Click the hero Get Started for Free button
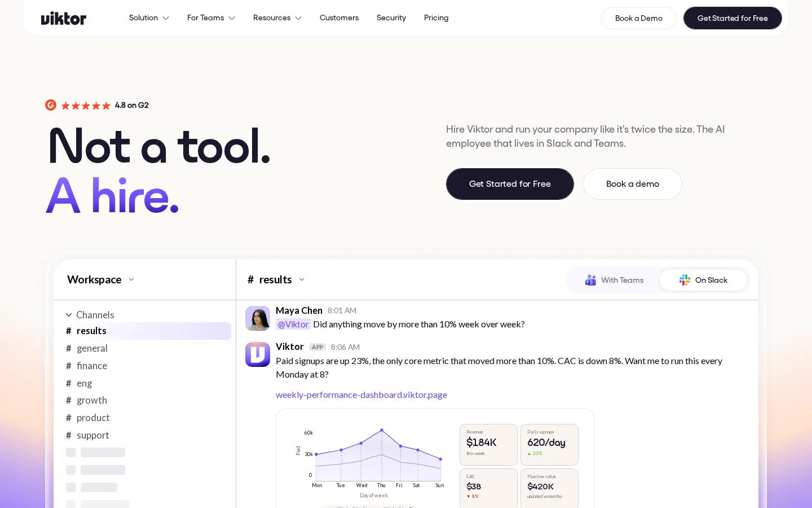Viewport: 812px width, 508px height. pos(510,184)
